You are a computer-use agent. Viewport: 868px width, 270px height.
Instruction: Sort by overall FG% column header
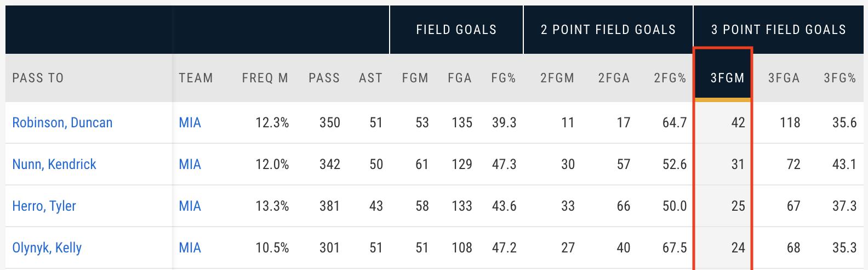503,78
